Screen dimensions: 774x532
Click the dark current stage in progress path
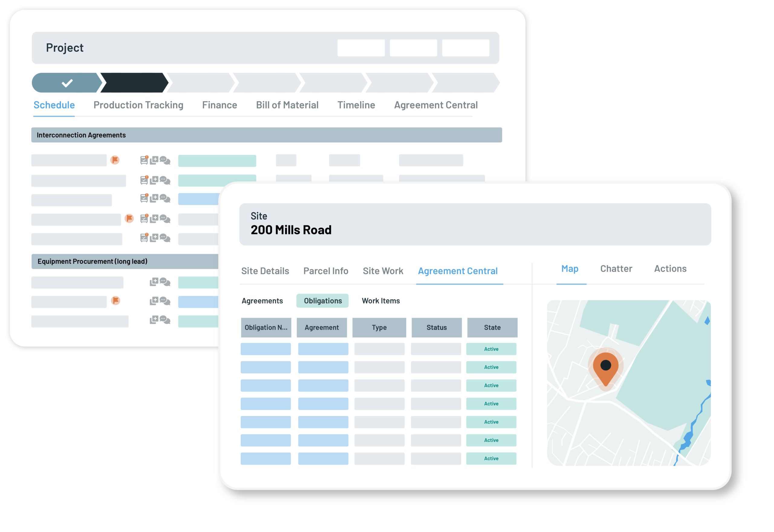coord(135,83)
